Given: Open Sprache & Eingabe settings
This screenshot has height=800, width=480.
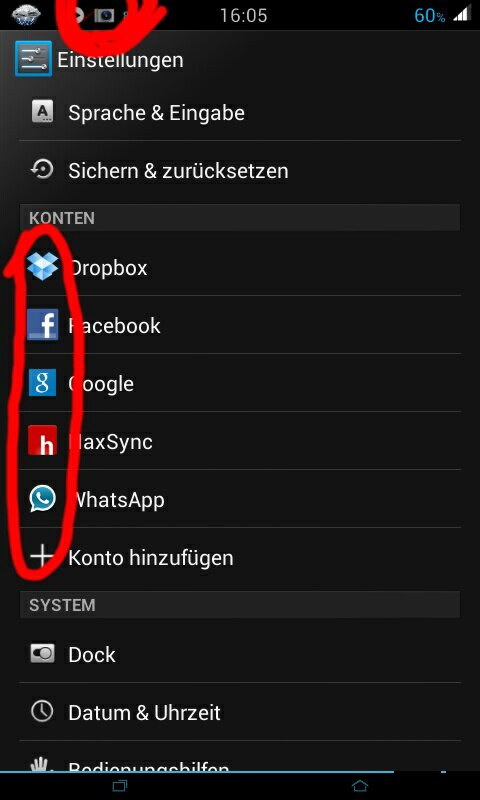Looking at the screenshot, I should pos(240,112).
